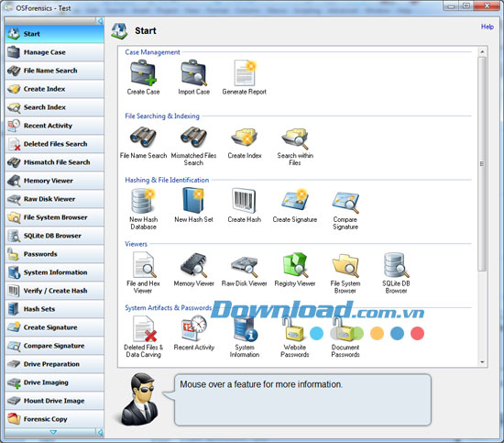Open Drive Imaging sidebar item
The width and height of the screenshot is (504, 443).
(54, 382)
